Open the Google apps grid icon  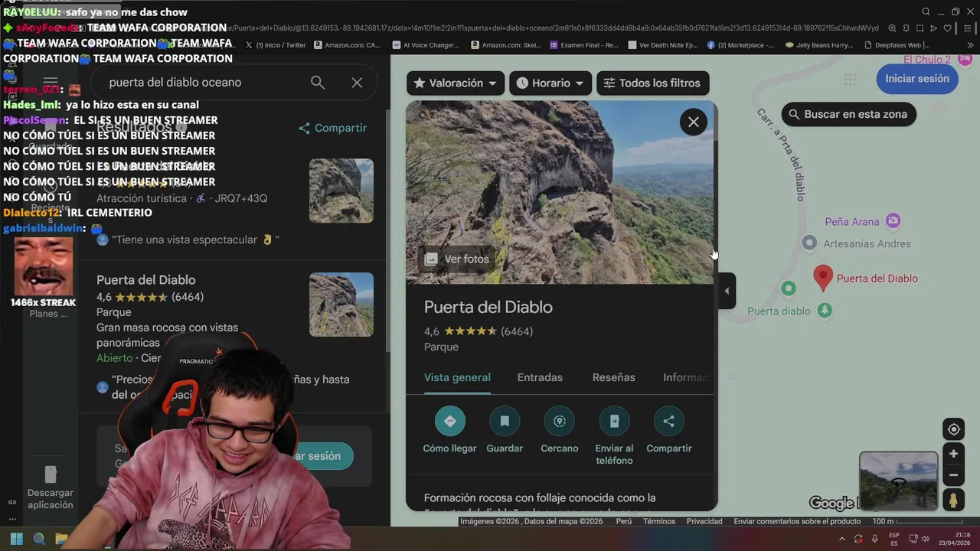[850, 80]
